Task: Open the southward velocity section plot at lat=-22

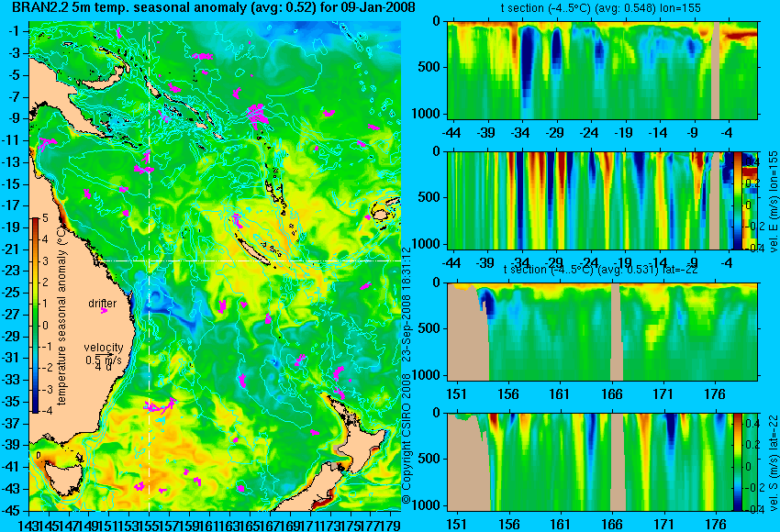Action: click(590, 462)
